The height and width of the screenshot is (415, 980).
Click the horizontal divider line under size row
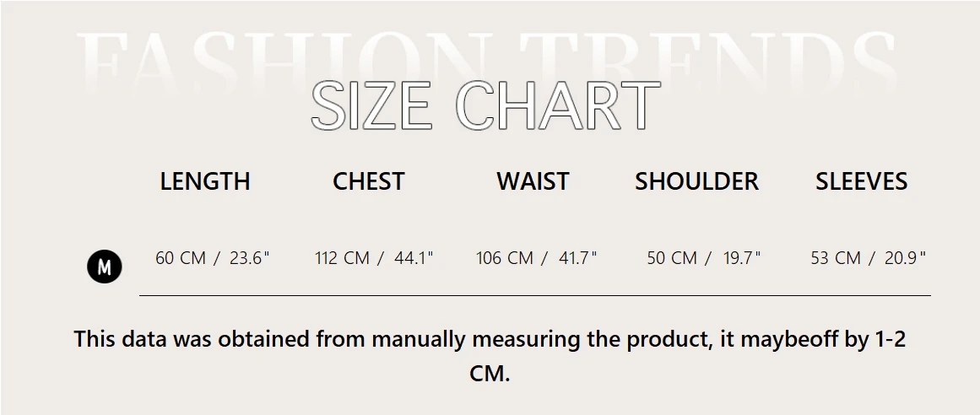click(x=534, y=296)
